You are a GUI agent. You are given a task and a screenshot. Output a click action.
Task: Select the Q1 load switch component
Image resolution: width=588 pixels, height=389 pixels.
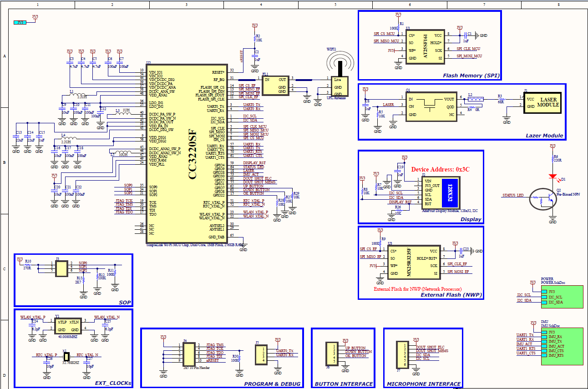coord(431,106)
